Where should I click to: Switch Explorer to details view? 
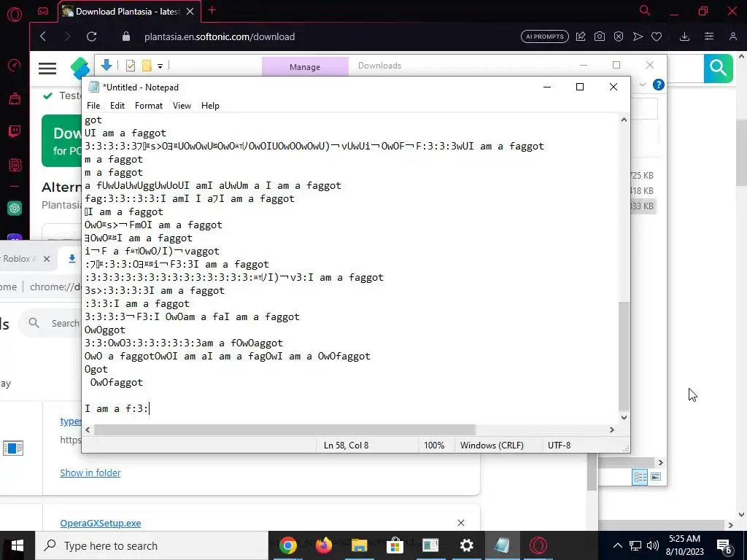tap(640, 477)
